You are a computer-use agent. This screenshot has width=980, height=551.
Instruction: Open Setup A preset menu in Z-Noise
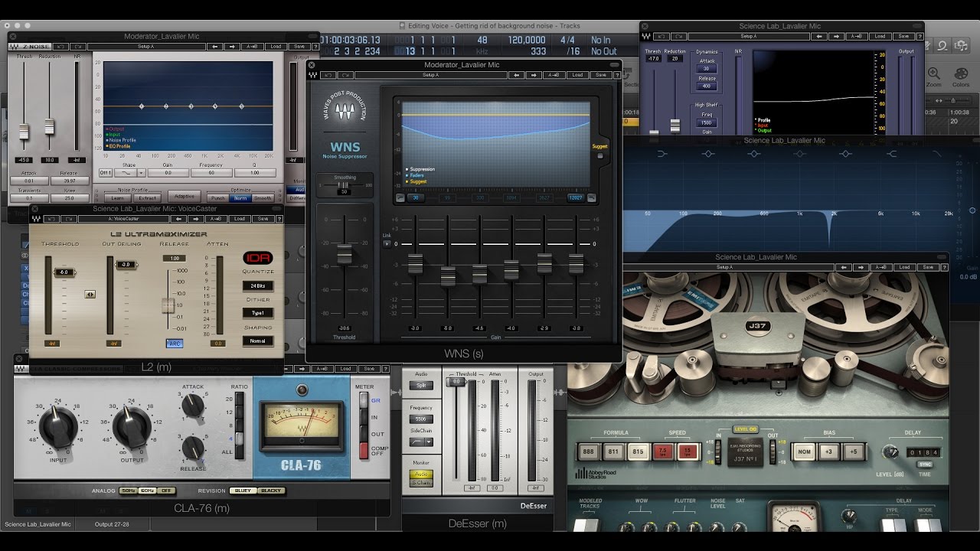(145, 46)
